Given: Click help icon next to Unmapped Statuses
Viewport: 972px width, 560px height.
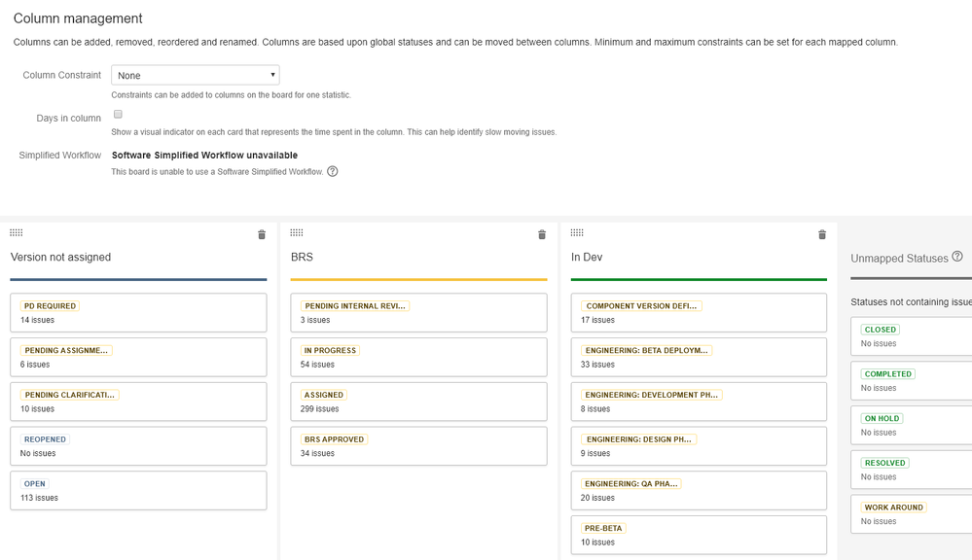Looking at the screenshot, I should pyautogui.click(x=957, y=257).
